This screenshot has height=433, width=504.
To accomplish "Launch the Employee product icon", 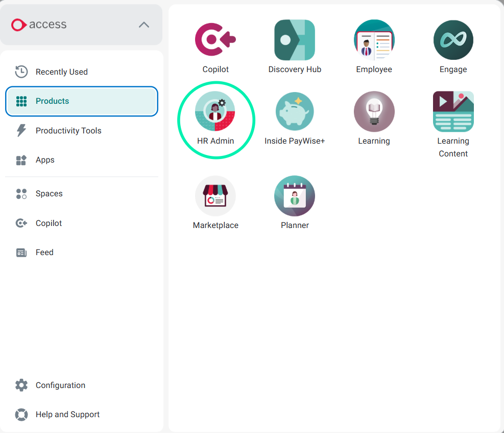I will (x=374, y=40).
